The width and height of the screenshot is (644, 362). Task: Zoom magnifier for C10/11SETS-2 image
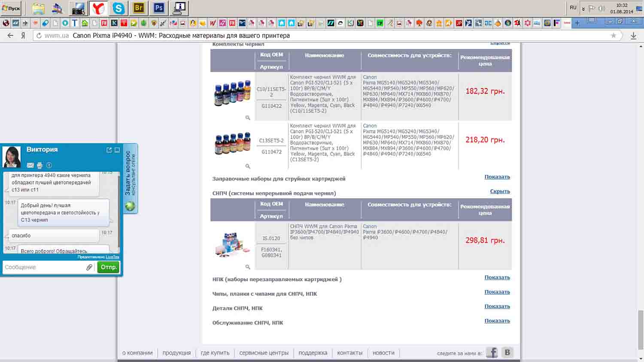click(x=248, y=118)
